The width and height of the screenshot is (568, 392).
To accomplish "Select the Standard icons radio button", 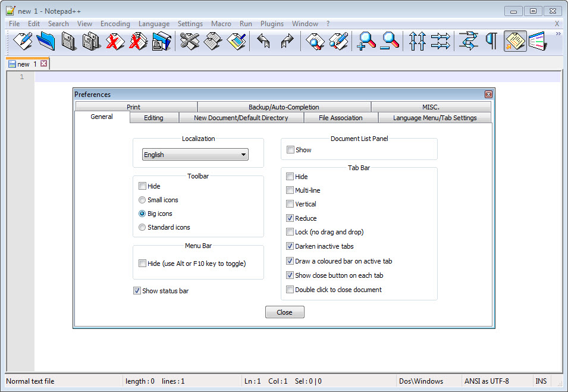I will 142,227.
